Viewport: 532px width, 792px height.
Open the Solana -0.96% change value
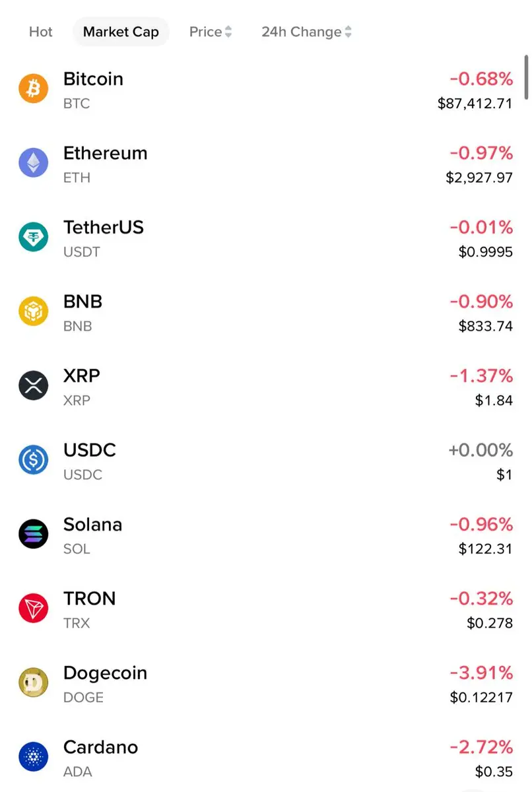tap(481, 524)
